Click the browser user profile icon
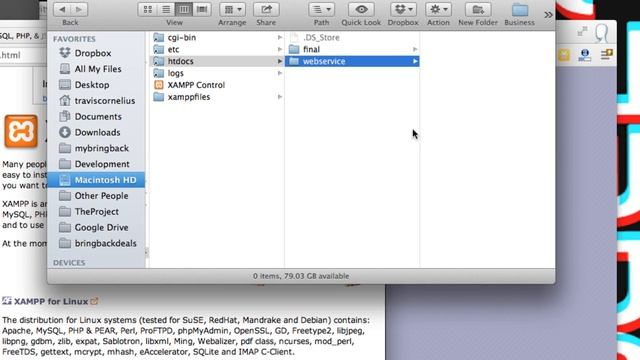640x360 pixels. (x=601, y=33)
